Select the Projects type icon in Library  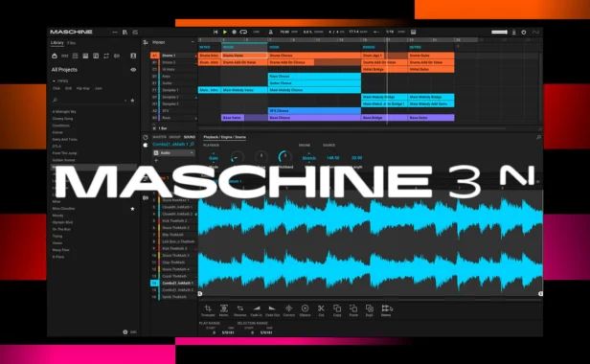(55, 56)
